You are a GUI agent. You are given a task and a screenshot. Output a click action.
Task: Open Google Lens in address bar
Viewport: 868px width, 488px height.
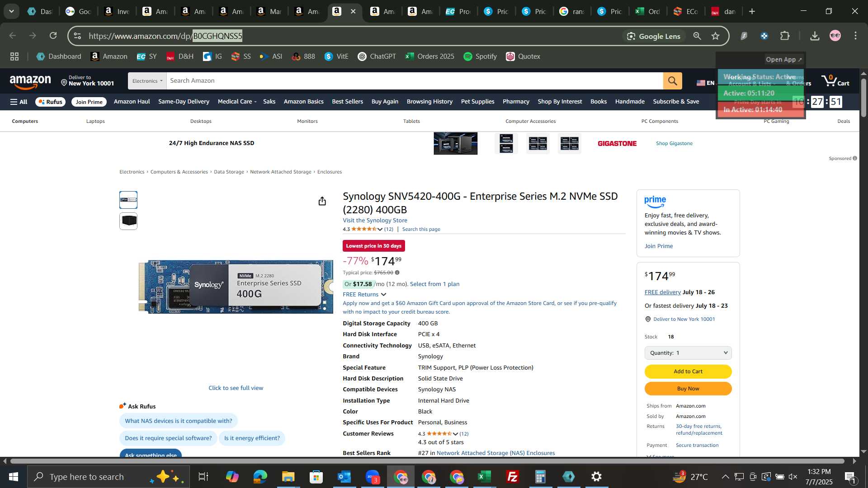[x=654, y=36]
